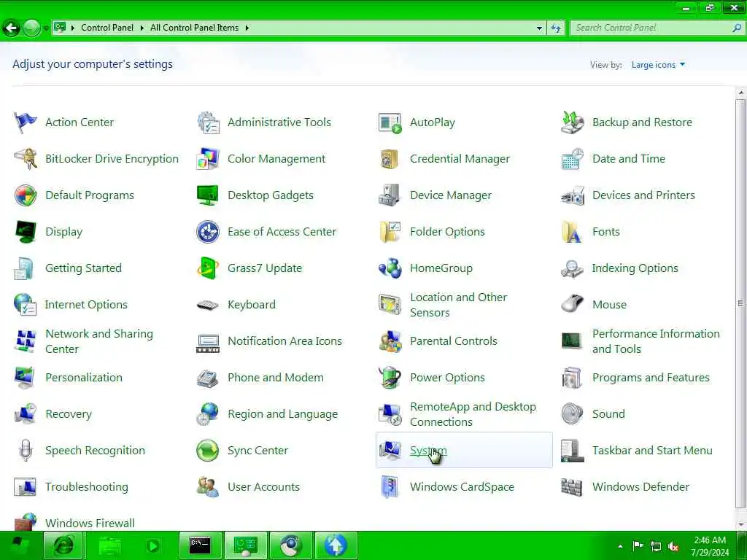Open Devices and Printers icon
The height and width of the screenshot is (560, 747).
[x=572, y=195]
